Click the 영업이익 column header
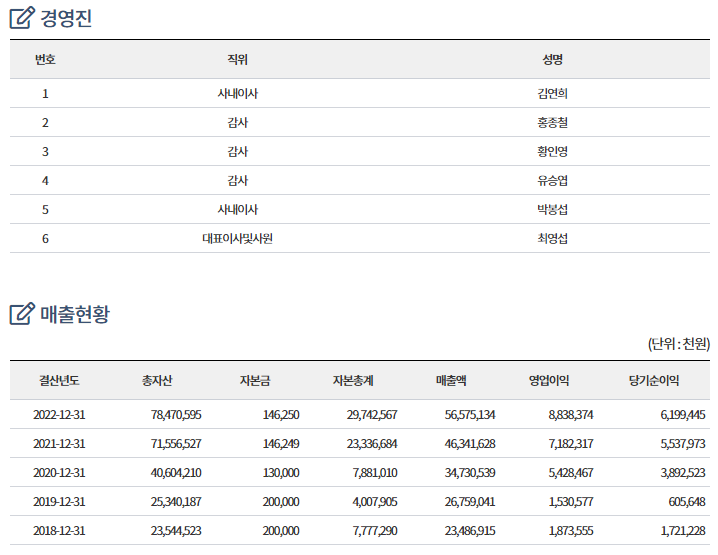The width and height of the screenshot is (718, 555). [549, 381]
